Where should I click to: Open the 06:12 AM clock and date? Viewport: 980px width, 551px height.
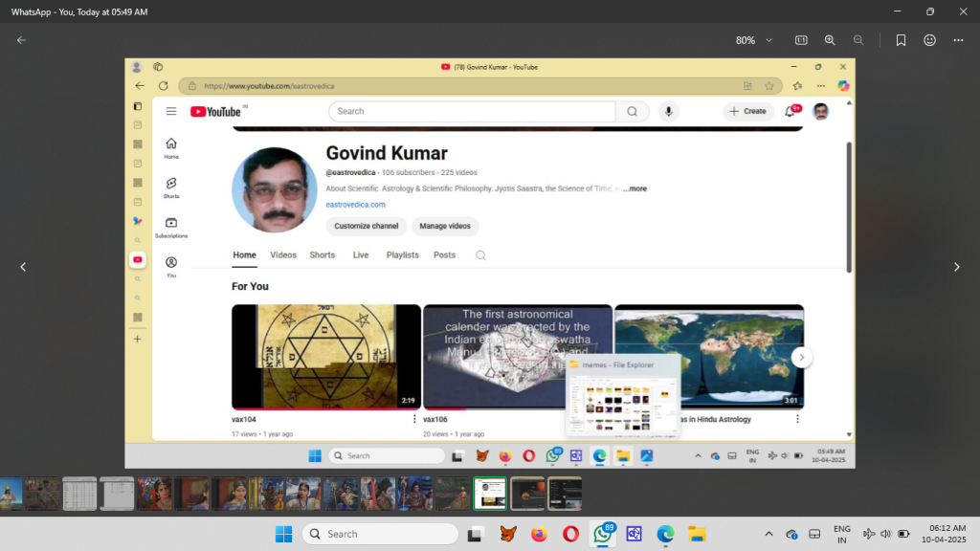pos(944,534)
